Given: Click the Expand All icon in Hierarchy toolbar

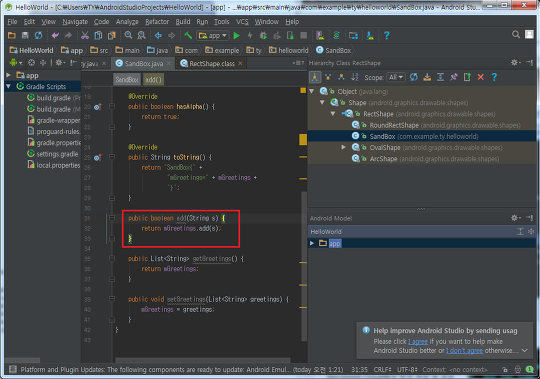Looking at the screenshot, I should coord(440,77).
